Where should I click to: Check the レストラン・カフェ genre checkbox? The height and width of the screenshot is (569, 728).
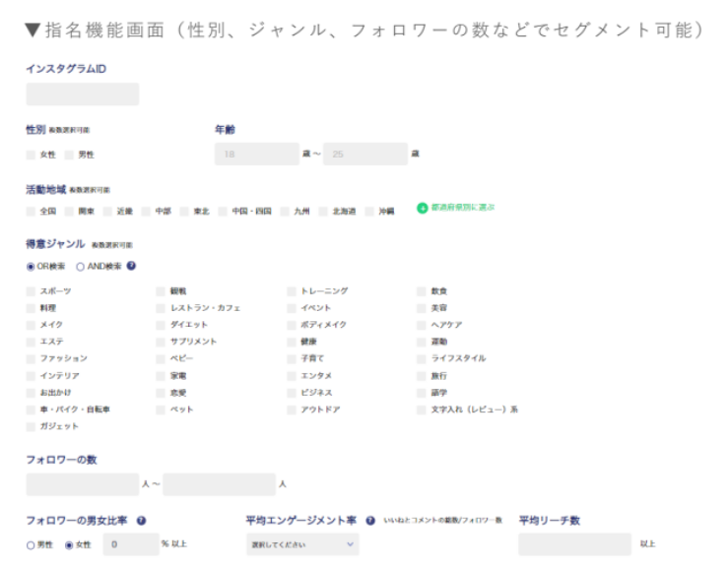click(x=162, y=308)
